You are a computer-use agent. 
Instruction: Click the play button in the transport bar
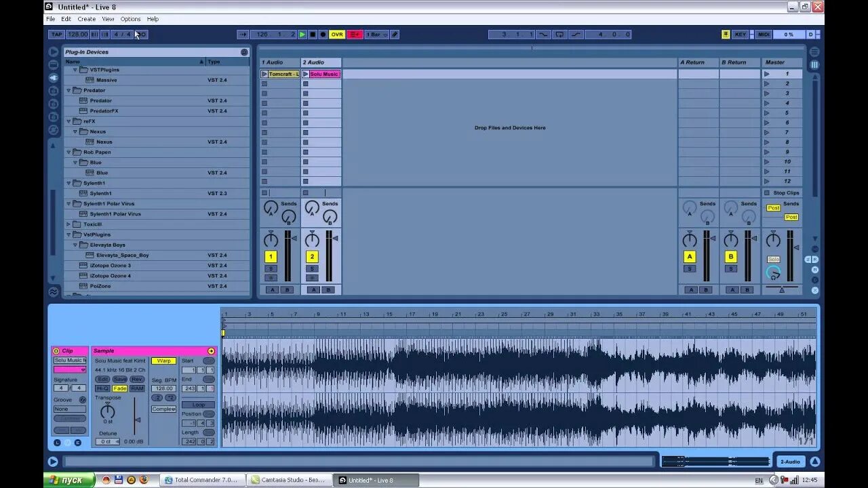(302, 35)
